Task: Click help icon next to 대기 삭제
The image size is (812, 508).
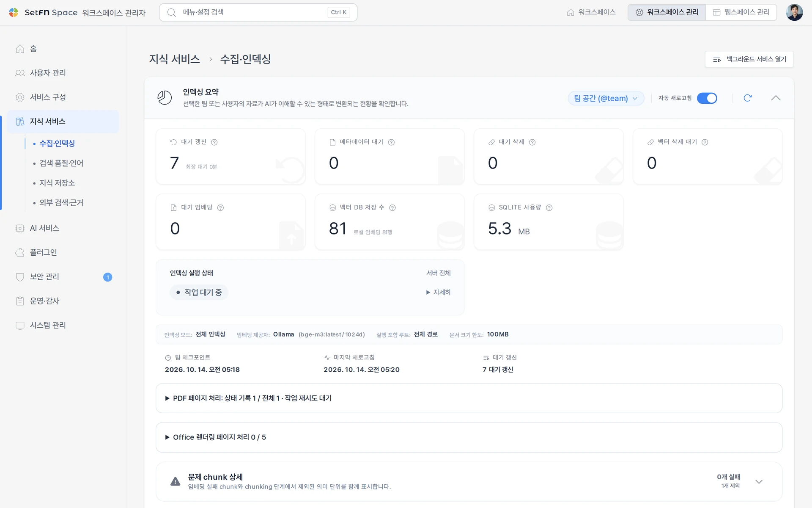Action: 532,142
